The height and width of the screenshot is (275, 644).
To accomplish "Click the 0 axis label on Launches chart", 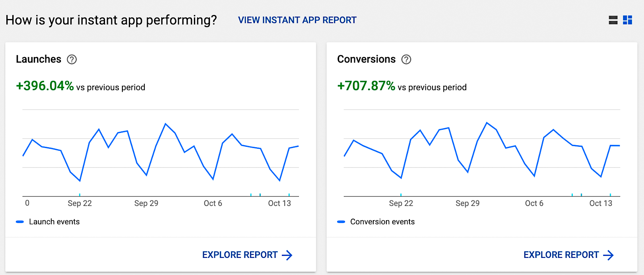I will (27, 203).
